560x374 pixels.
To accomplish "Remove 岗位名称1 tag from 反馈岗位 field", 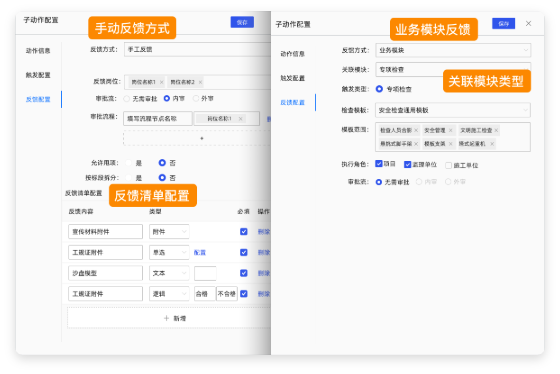I will [161, 82].
